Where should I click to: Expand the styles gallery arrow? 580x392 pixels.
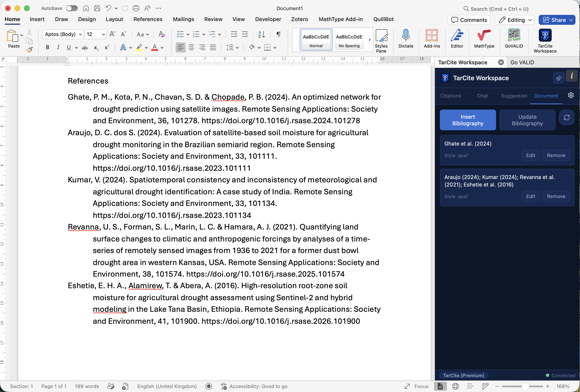[370, 40]
